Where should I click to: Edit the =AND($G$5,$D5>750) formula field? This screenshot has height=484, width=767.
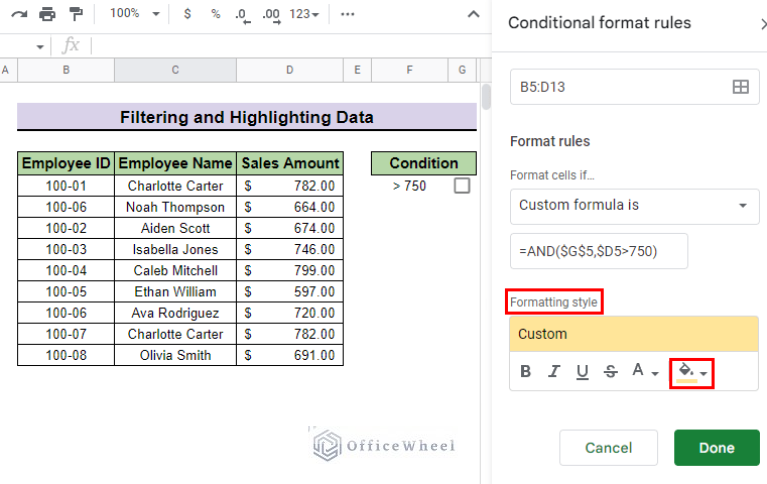click(x=599, y=251)
